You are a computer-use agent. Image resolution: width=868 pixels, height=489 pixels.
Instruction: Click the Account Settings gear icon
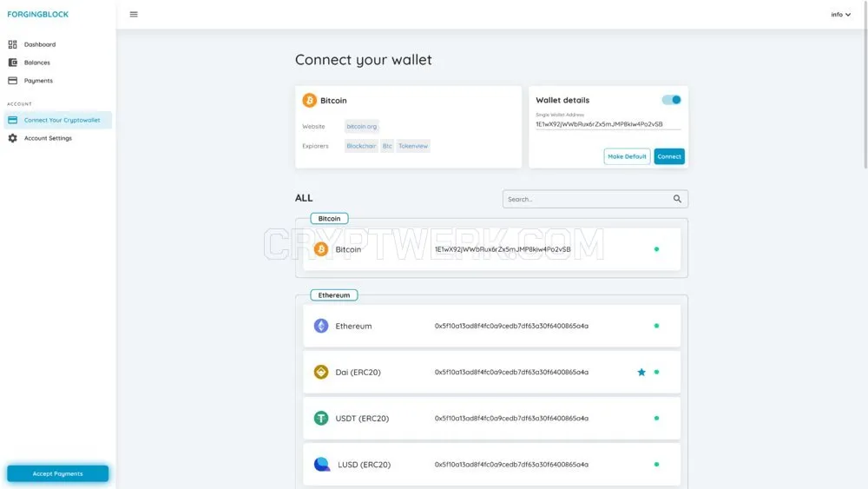click(x=13, y=138)
